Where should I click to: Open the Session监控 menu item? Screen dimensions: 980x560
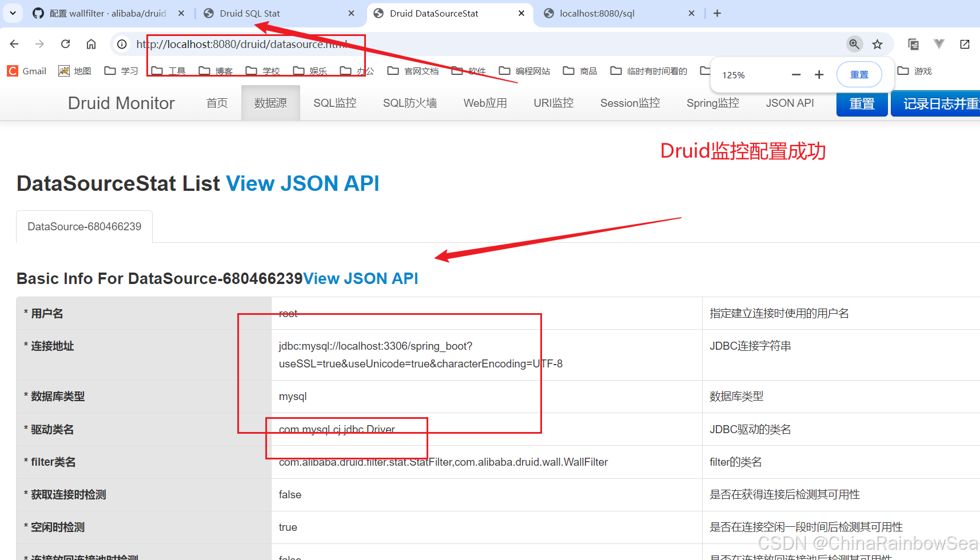[x=630, y=103]
